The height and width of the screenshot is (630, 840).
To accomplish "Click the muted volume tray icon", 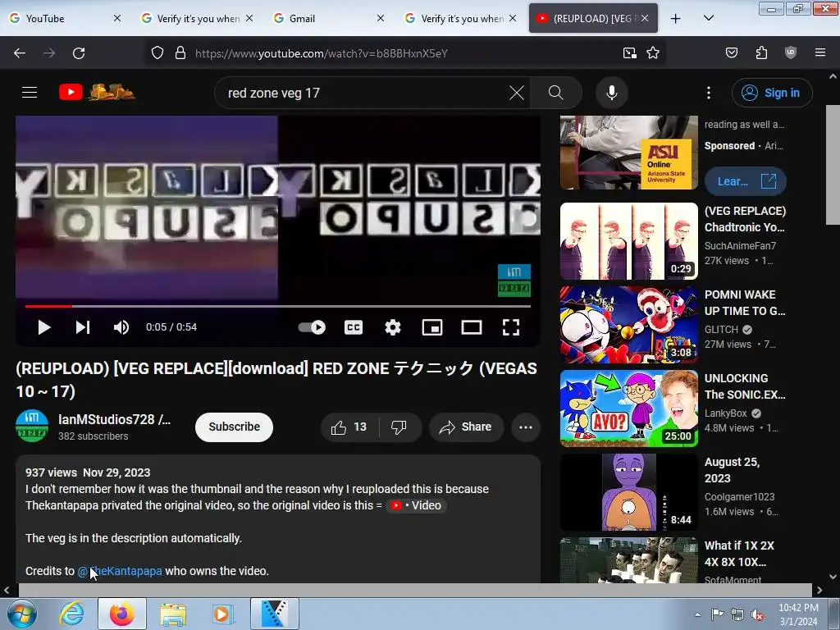I will [757, 615].
